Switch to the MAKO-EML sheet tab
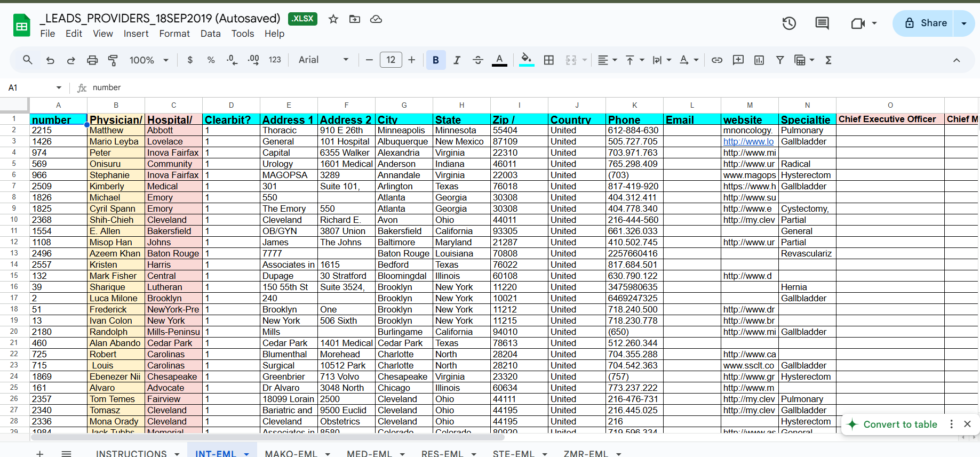This screenshot has height=457, width=980. 291,453
